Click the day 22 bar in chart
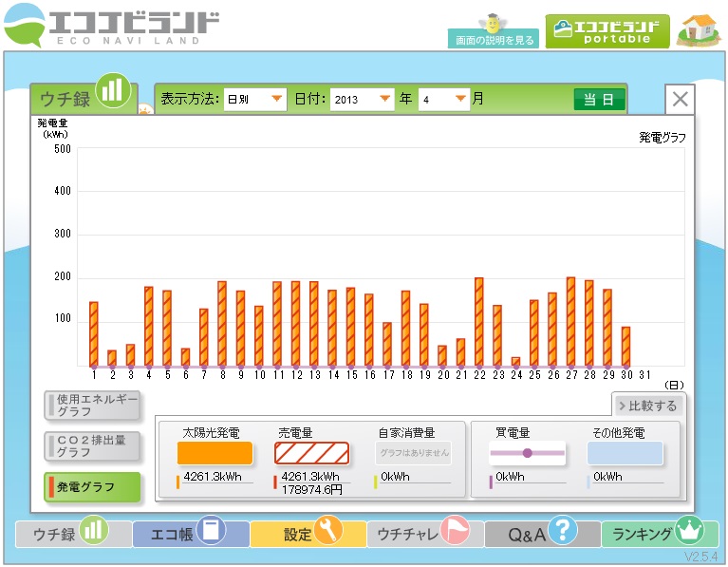 [x=478, y=322]
